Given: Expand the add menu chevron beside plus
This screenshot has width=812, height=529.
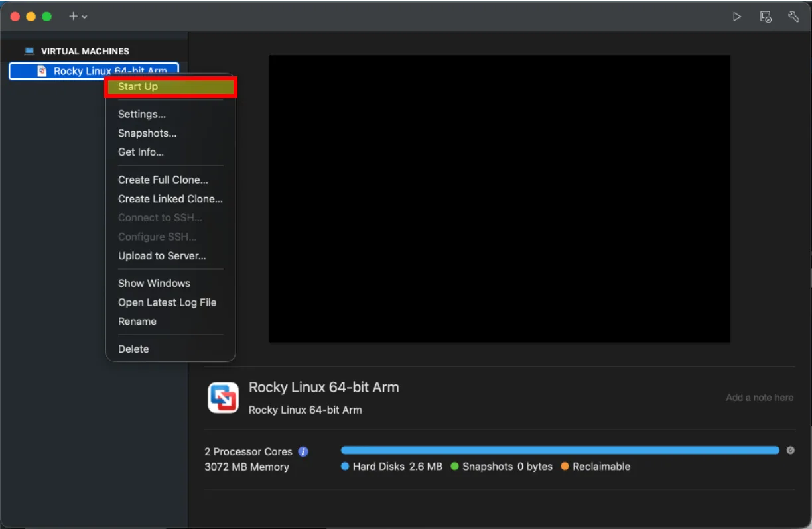Looking at the screenshot, I should 84,17.
